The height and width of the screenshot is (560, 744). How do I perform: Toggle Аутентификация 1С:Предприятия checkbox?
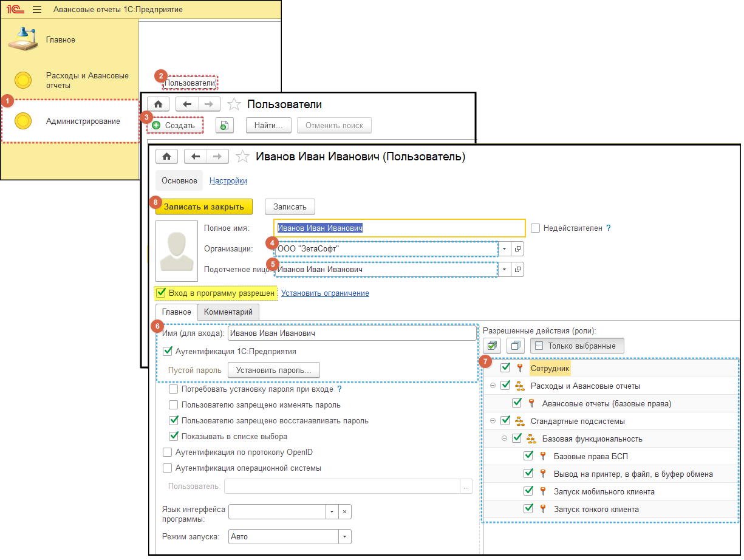point(168,351)
